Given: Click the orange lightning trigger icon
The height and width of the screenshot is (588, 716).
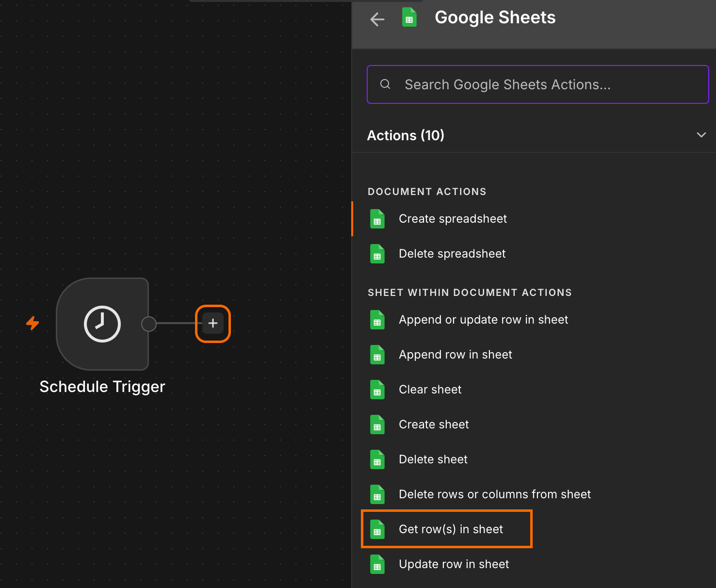Looking at the screenshot, I should point(33,323).
